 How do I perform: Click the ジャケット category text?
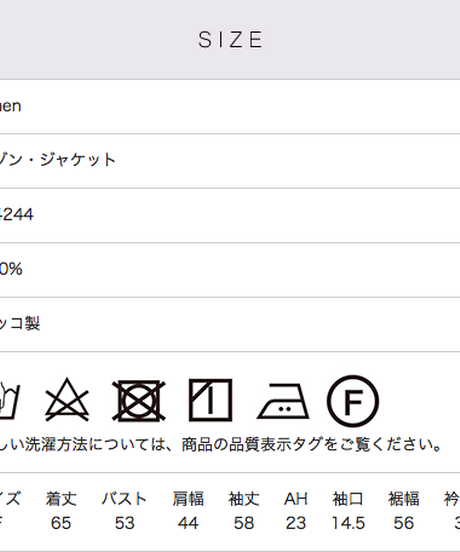tap(77, 159)
